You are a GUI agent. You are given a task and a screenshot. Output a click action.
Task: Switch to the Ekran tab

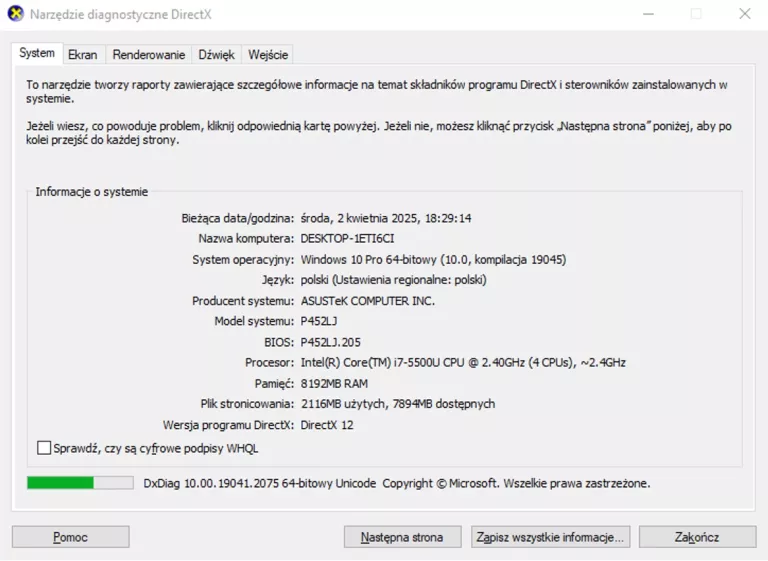[82, 54]
